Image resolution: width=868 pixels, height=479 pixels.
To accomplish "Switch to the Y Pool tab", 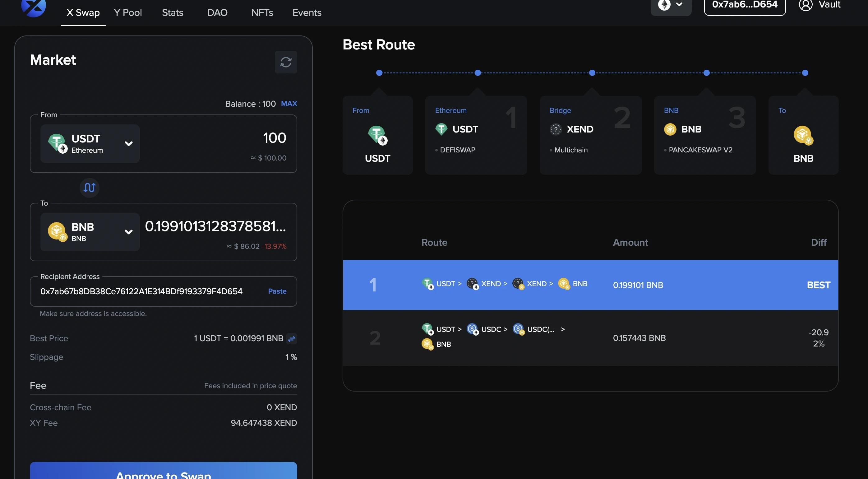I will (128, 13).
